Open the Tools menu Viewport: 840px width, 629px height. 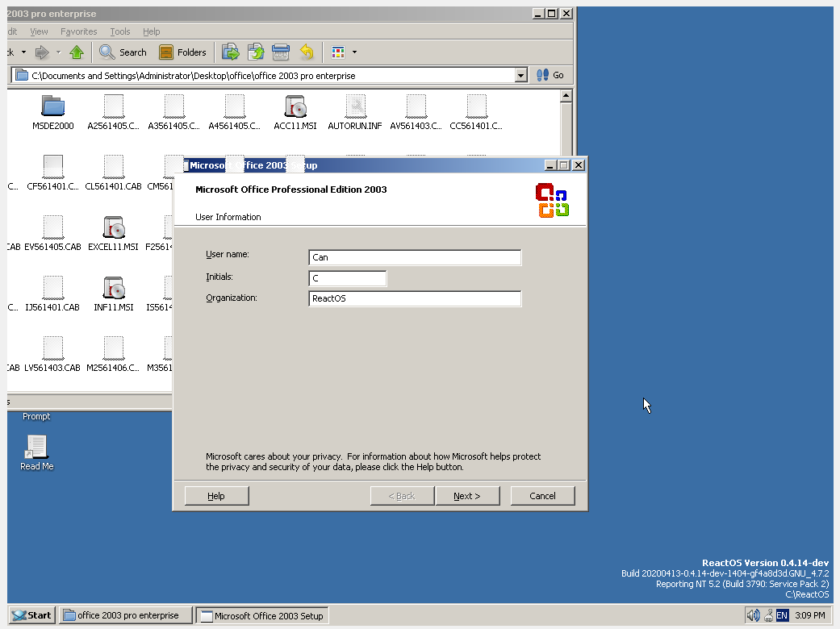[x=119, y=31]
